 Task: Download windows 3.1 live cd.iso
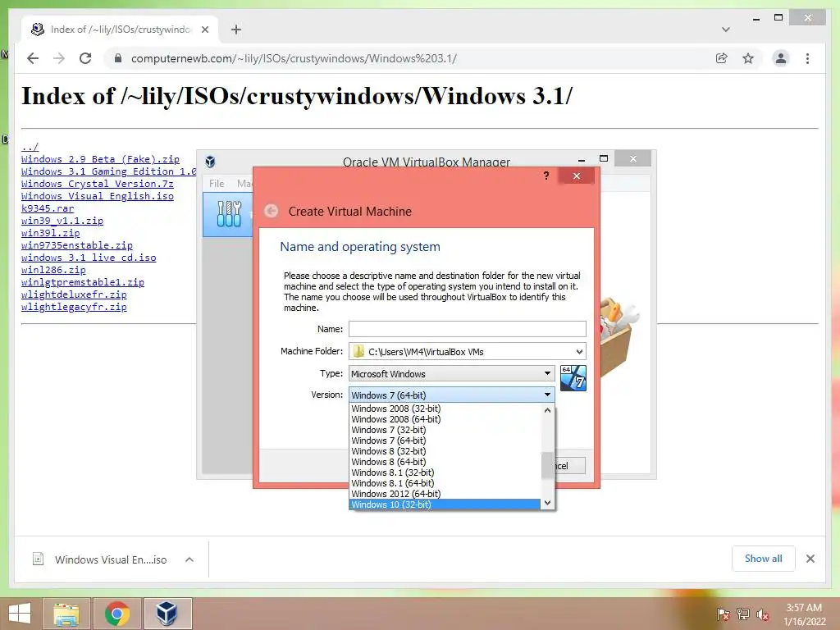tap(89, 258)
